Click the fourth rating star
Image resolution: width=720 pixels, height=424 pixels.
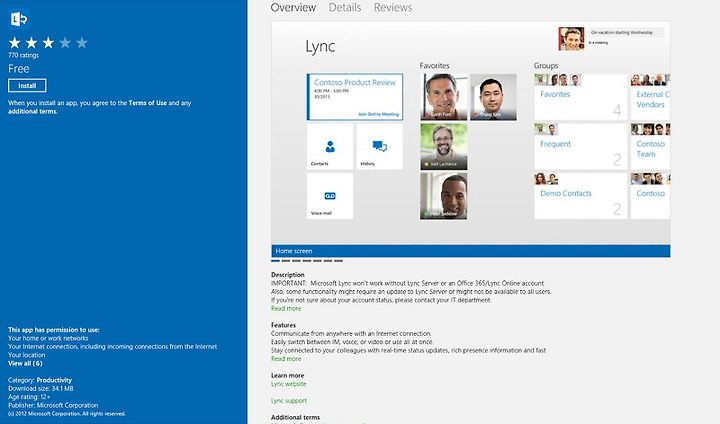pos(65,43)
